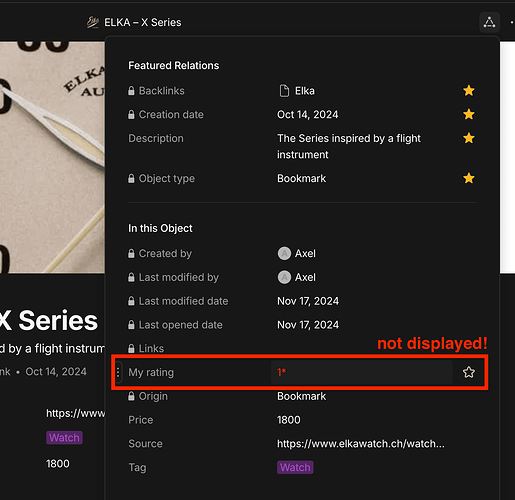Select the Watch tag on the page behind
The width and height of the screenshot is (515, 500).
(64, 437)
